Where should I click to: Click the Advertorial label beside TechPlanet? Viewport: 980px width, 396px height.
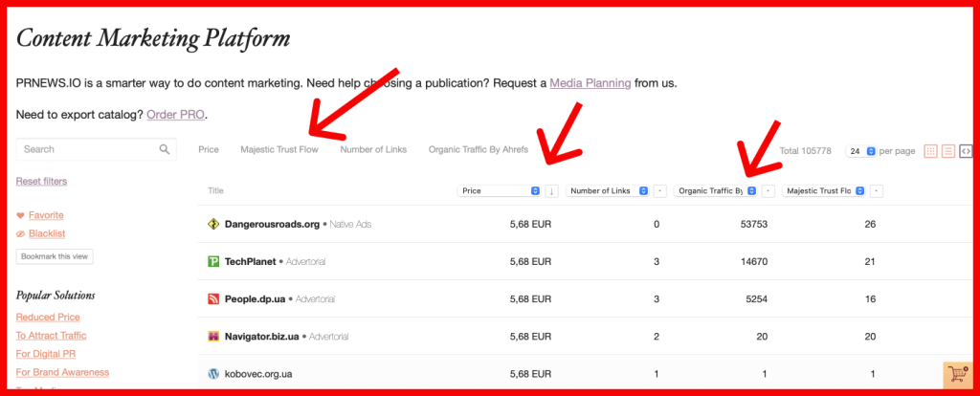(x=305, y=262)
